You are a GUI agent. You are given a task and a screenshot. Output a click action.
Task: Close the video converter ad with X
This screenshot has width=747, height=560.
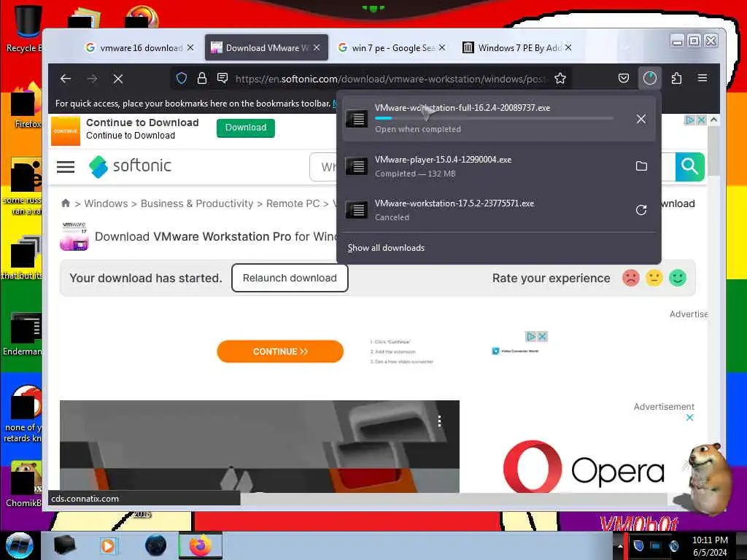[x=542, y=337]
